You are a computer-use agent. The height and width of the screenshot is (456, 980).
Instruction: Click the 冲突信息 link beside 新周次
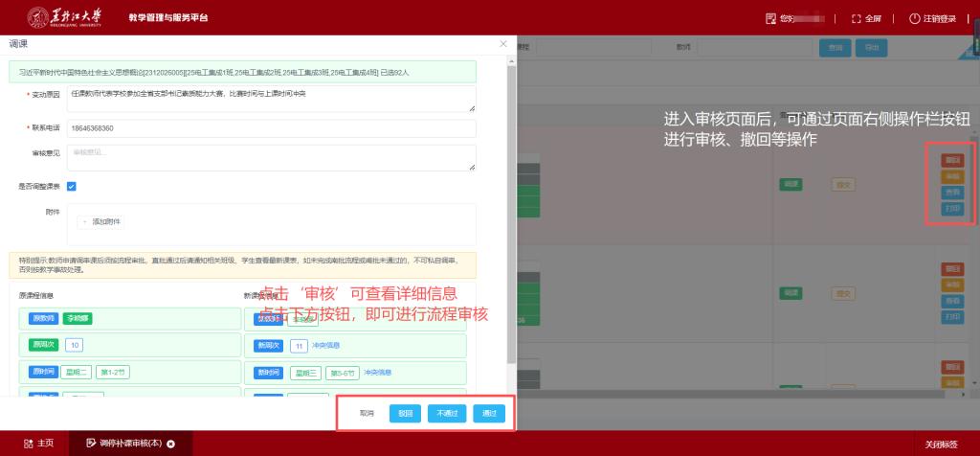(327, 346)
